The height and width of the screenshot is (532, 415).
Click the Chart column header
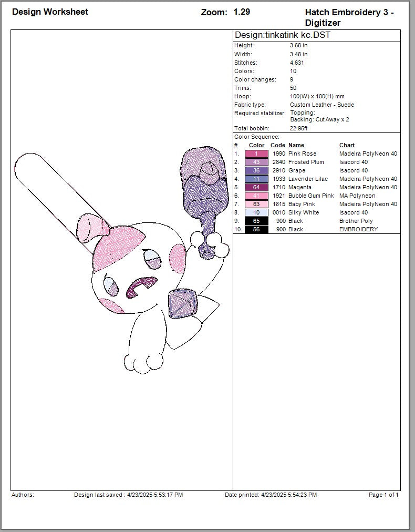tap(347, 145)
